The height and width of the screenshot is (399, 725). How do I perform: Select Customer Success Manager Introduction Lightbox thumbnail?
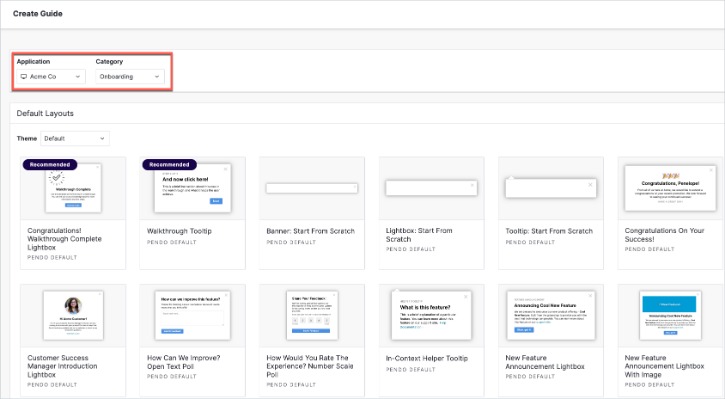(73, 316)
